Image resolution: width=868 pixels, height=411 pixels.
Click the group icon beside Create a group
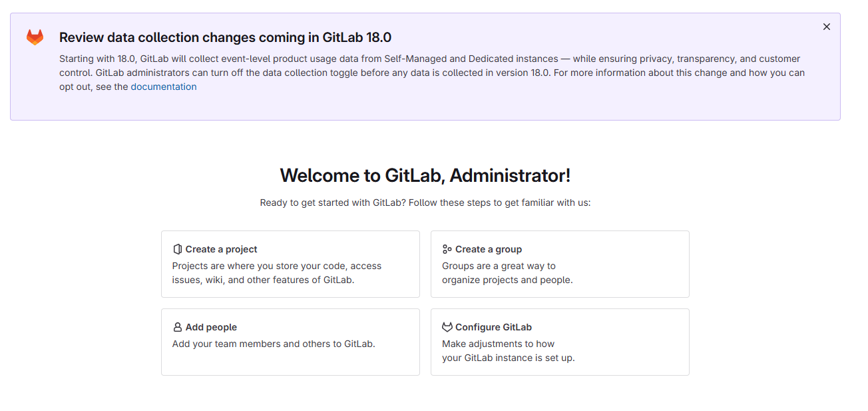(x=447, y=249)
